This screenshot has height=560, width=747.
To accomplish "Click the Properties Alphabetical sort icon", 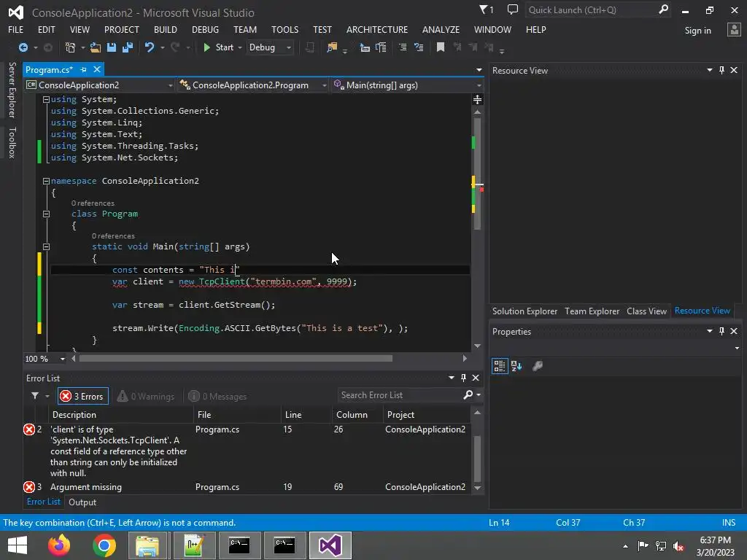I will click(516, 366).
